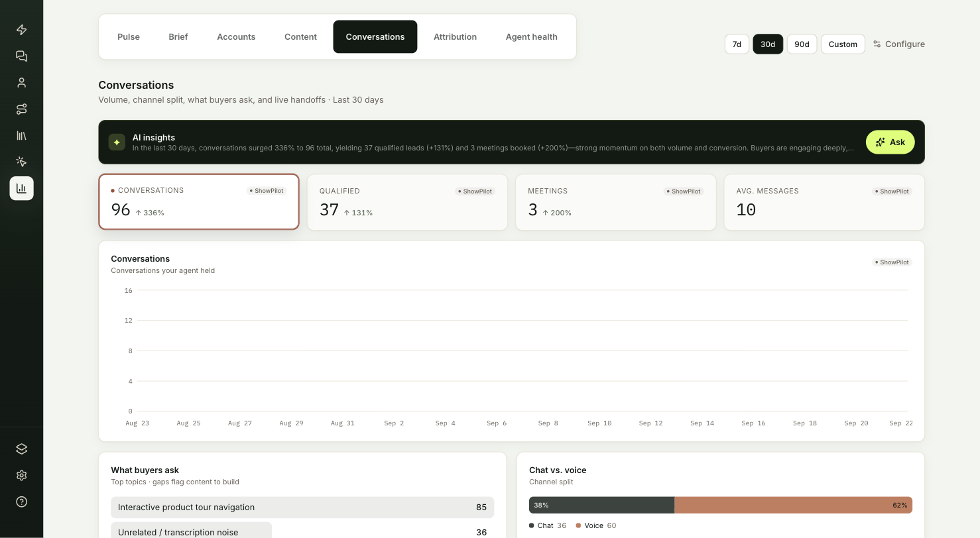The height and width of the screenshot is (538, 980).
Task: Click the AI insights summary text
Action: [x=493, y=148]
